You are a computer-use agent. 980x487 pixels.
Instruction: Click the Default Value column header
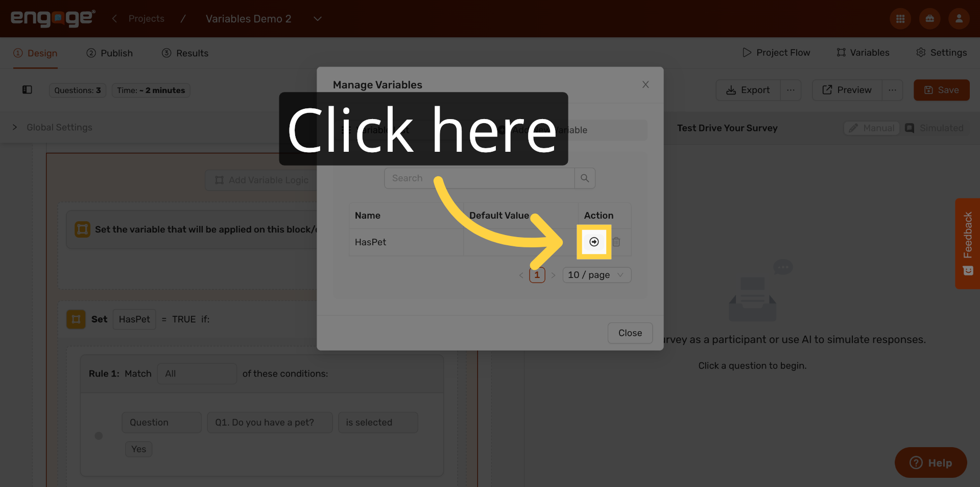click(x=520, y=216)
